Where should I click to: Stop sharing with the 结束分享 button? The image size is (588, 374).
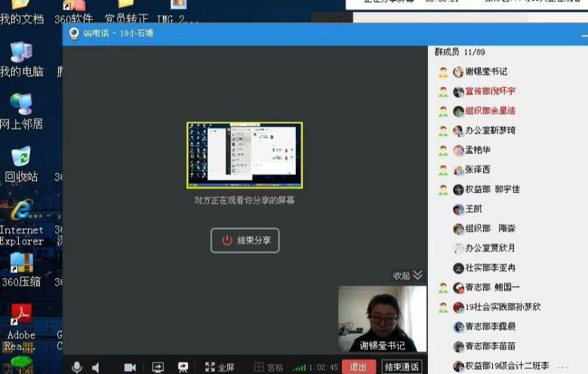tap(245, 240)
